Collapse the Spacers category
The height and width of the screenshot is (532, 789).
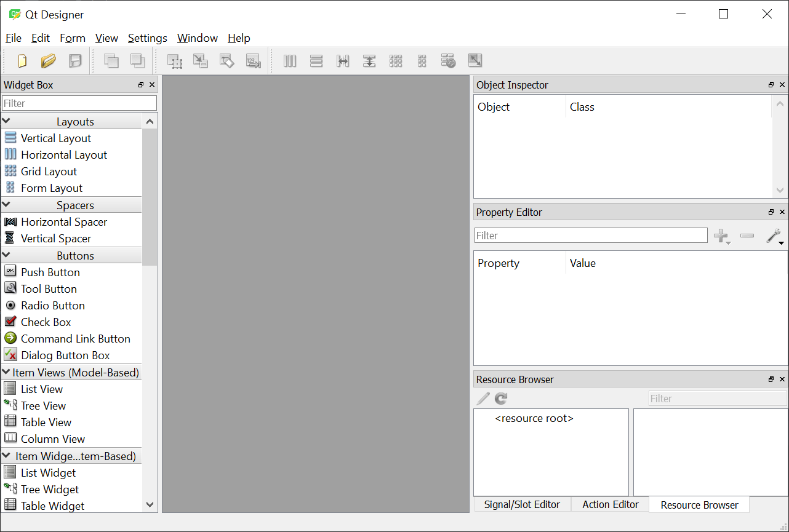tap(7, 204)
